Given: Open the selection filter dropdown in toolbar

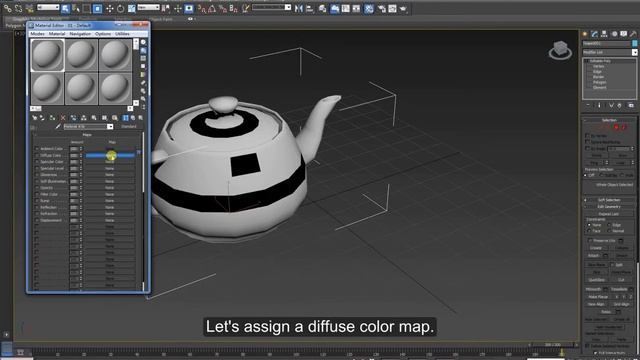Looking at the screenshot, I should pyautogui.click(x=48, y=7).
